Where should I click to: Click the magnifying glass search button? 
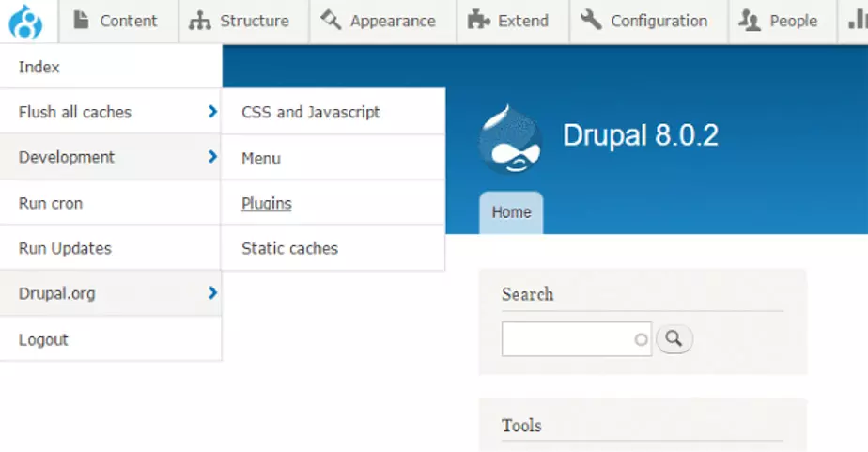674,338
